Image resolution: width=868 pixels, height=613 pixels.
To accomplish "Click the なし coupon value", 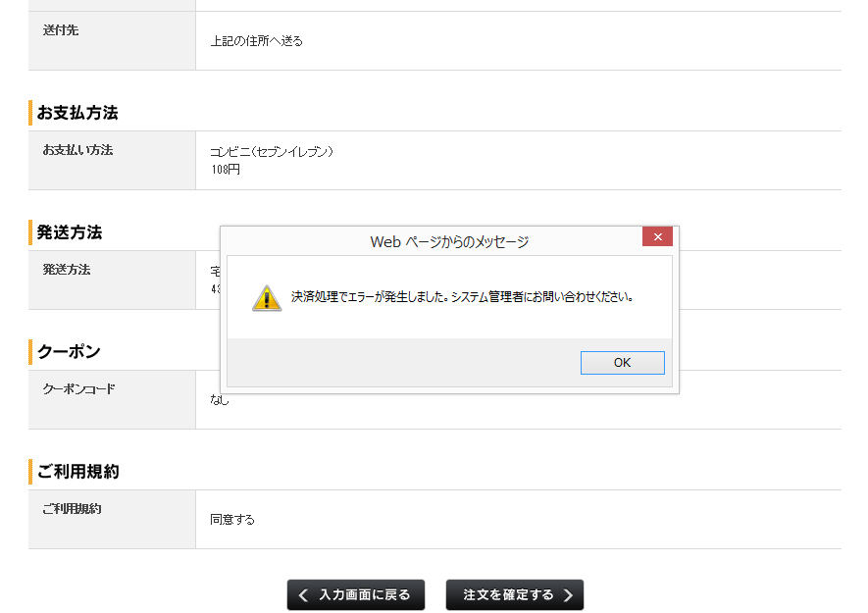I will pos(220,400).
